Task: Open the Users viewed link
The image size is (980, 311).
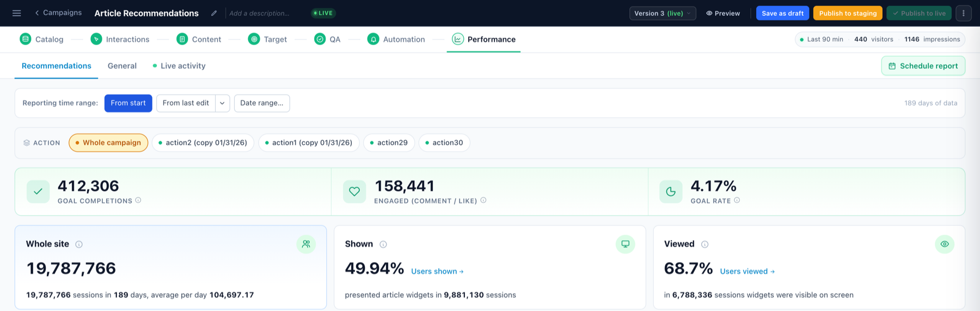Action: (x=747, y=271)
